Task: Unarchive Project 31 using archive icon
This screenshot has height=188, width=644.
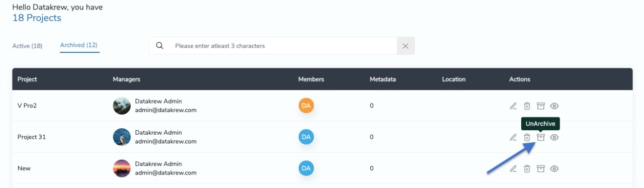Action: [541, 137]
